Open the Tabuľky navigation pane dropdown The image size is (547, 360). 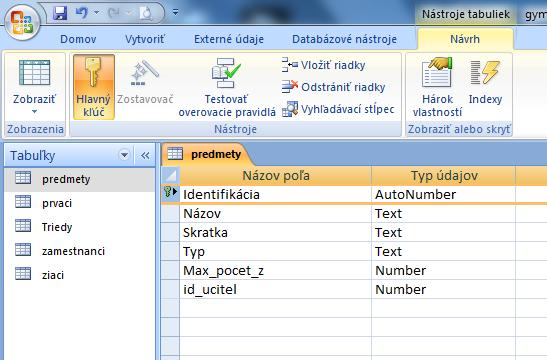(x=124, y=155)
